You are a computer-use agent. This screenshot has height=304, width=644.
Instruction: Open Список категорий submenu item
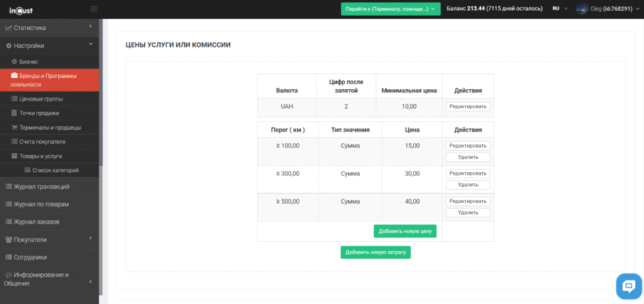[x=55, y=170]
